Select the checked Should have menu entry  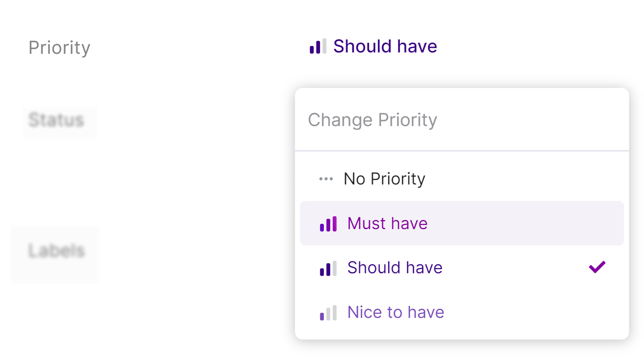pyautogui.click(x=462, y=268)
